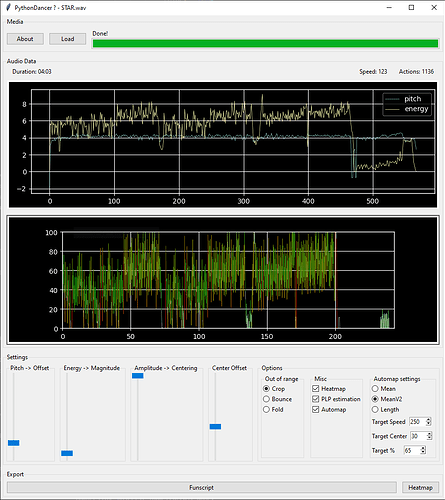Export the Heatmap image
This screenshot has height=500, width=445.
click(x=420, y=487)
